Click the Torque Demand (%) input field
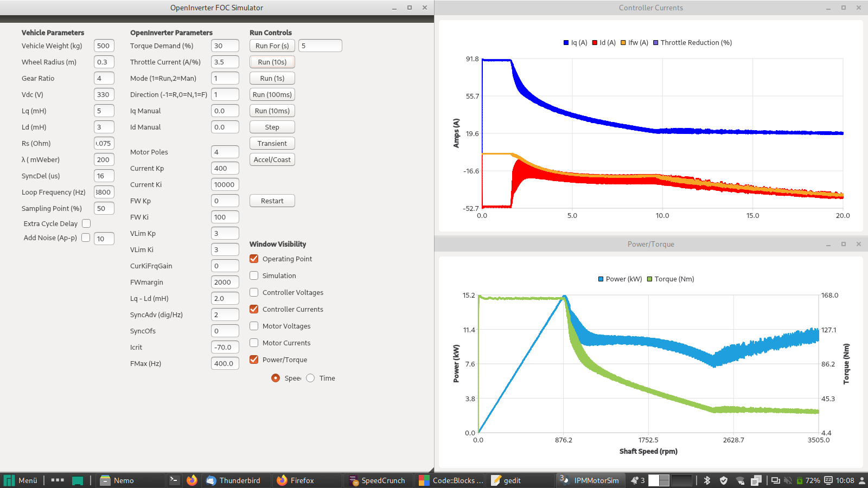Viewport: 868px width, 488px height. [225, 46]
